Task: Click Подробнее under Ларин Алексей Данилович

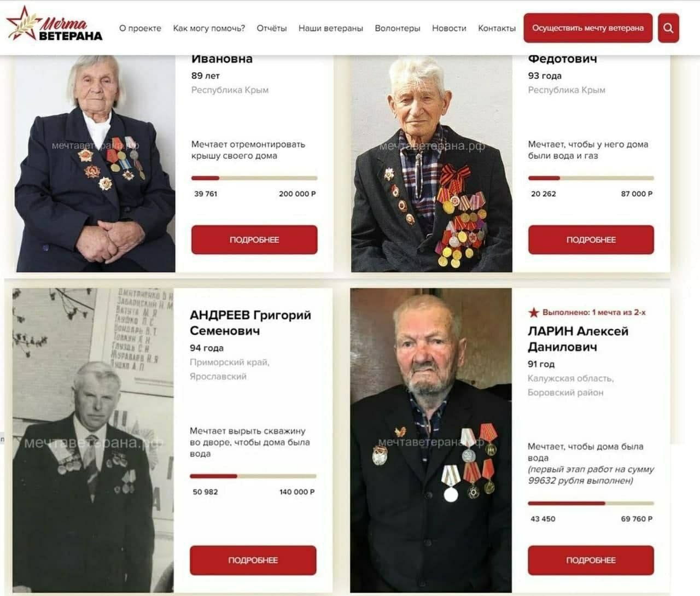Action: pos(591,560)
